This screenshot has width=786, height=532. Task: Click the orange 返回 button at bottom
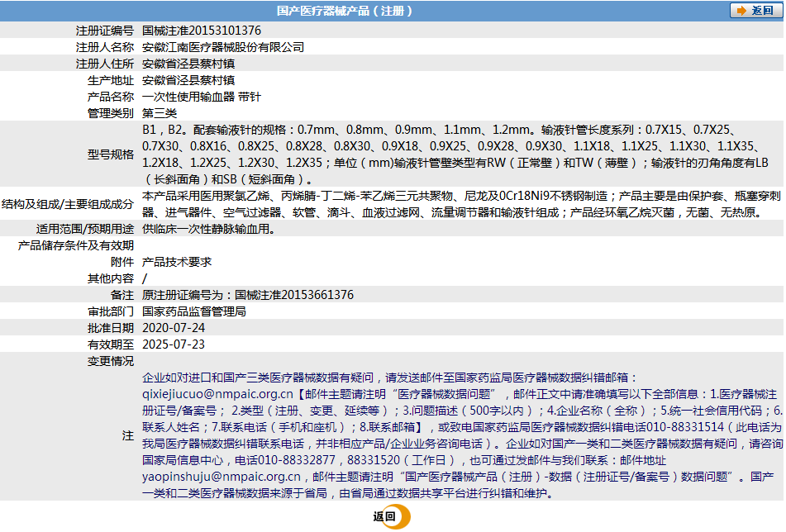(x=391, y=516)
